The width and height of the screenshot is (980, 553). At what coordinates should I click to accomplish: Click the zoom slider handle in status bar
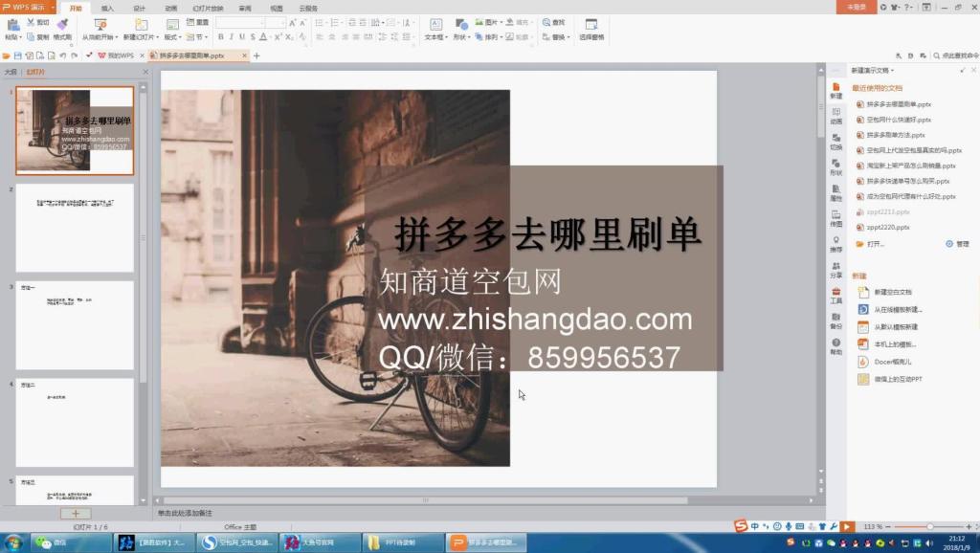[929, 527]
